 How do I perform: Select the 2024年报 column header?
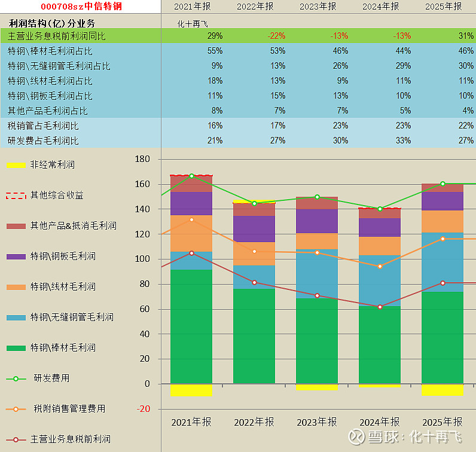[381, 7]
